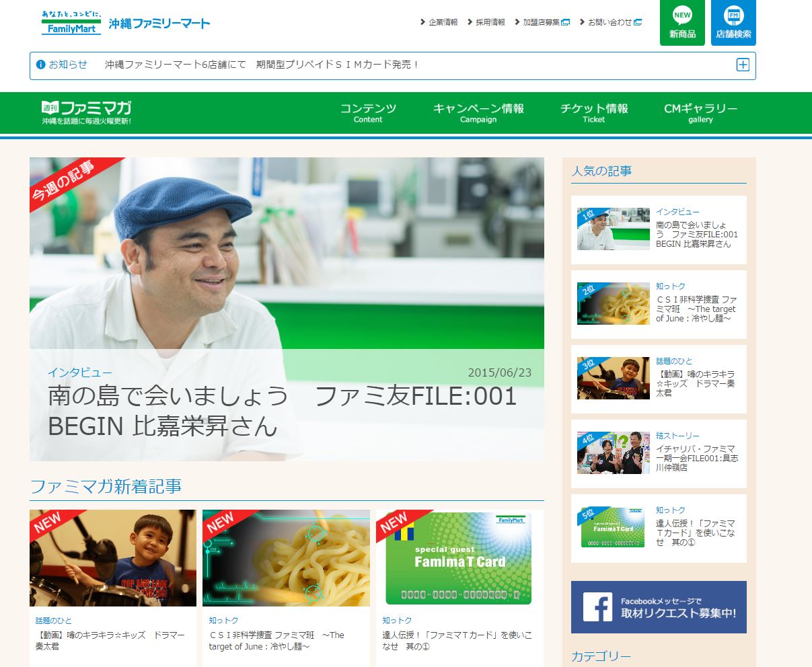Open NEW drummer boy article image
Image resolution: width=812 pixels, height=667 pixels.
(x=113, y=558)
